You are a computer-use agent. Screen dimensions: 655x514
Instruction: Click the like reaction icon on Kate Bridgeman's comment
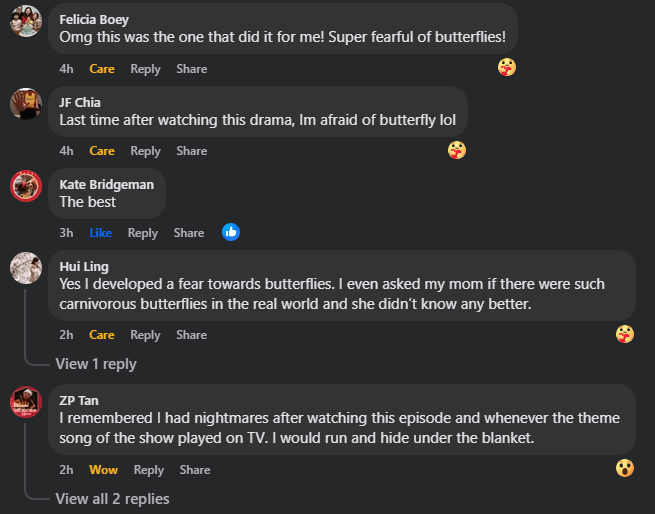click(231, 232)
